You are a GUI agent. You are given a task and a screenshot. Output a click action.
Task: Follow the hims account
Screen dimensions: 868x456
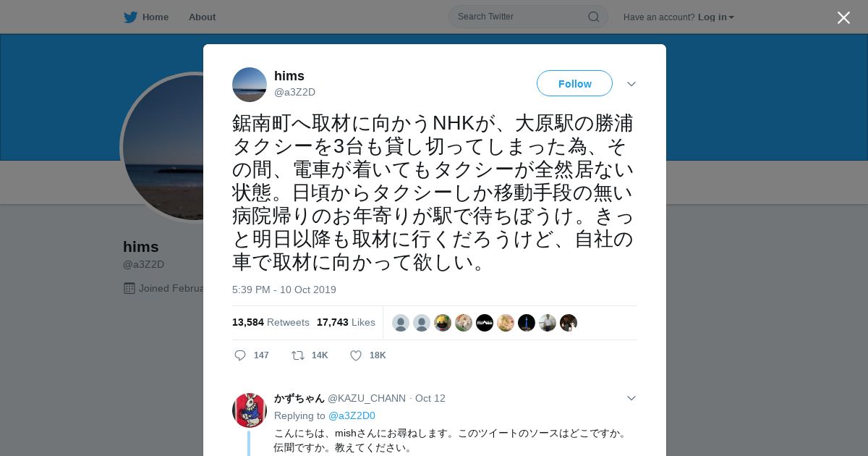574,84
